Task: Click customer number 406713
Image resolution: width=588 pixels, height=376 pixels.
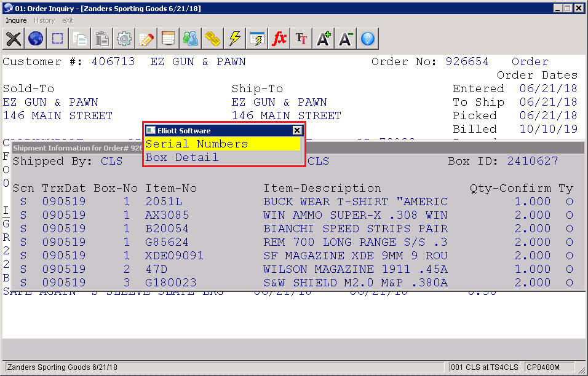Action: 113,61
